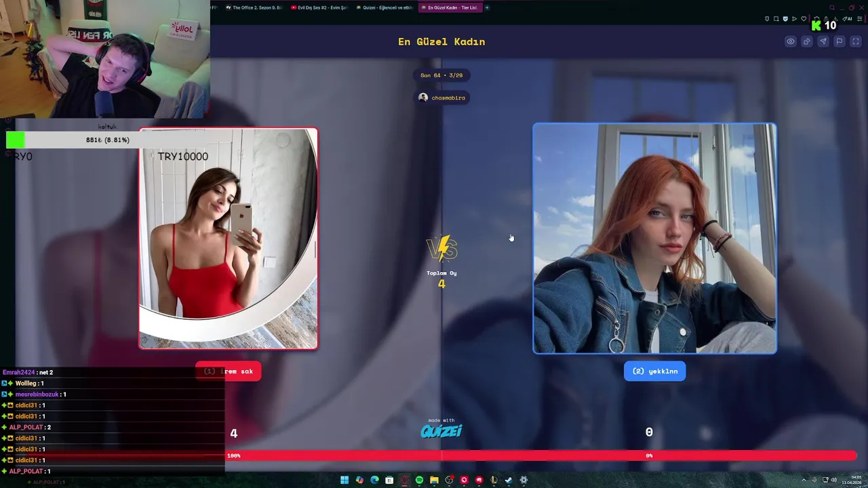868x488 pixels.
Task: Select the En Güzel Kadın - Tier List tab
Action: click(450, 7)
